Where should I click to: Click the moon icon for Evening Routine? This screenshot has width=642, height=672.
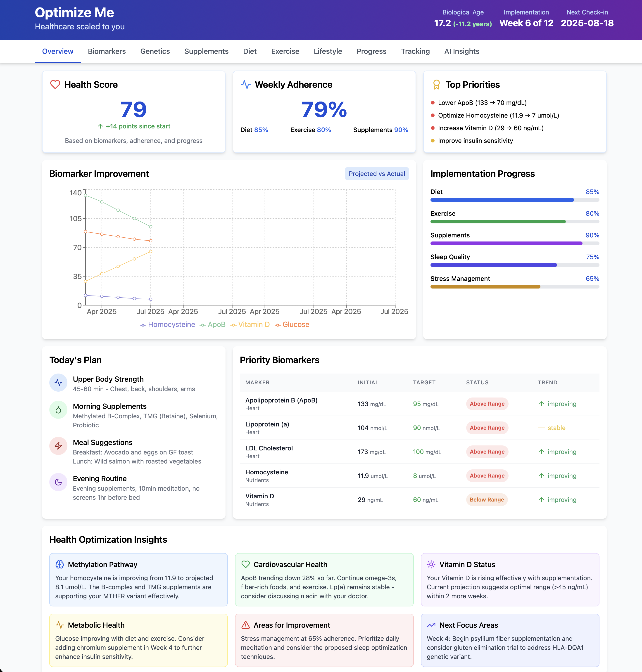click(58, 482)
